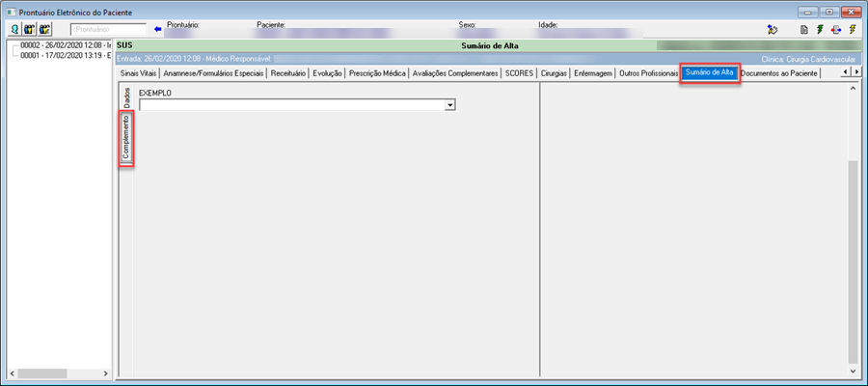Click the yellow lightning bolt icon
Image resolution: width=868 pixels, height=386 pixels.
pos(852,30)
